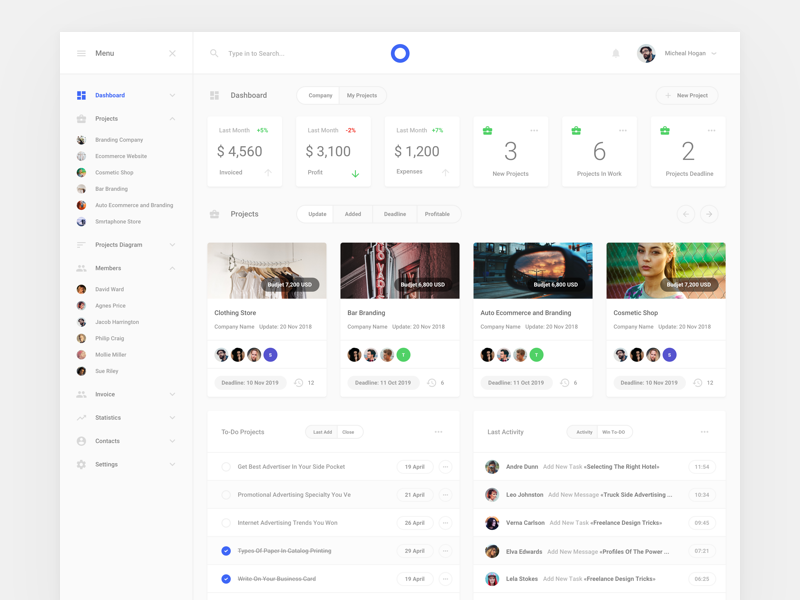Collapse the Dashboard sidebar chevron
Screen dimensions: 800x600
click(x=172, y=95)
